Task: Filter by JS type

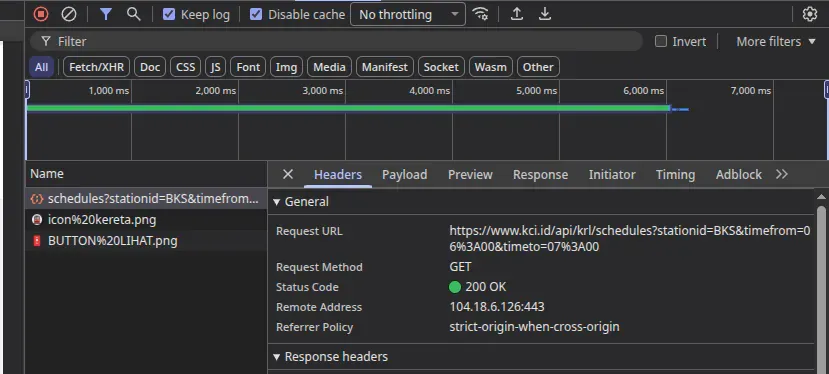Action: (x=215, y=67)
